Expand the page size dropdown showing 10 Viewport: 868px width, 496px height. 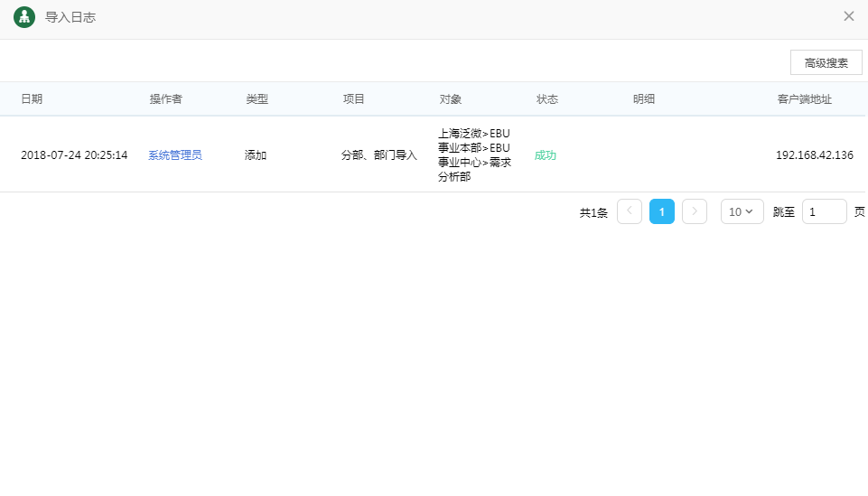[x=742, y=211]
